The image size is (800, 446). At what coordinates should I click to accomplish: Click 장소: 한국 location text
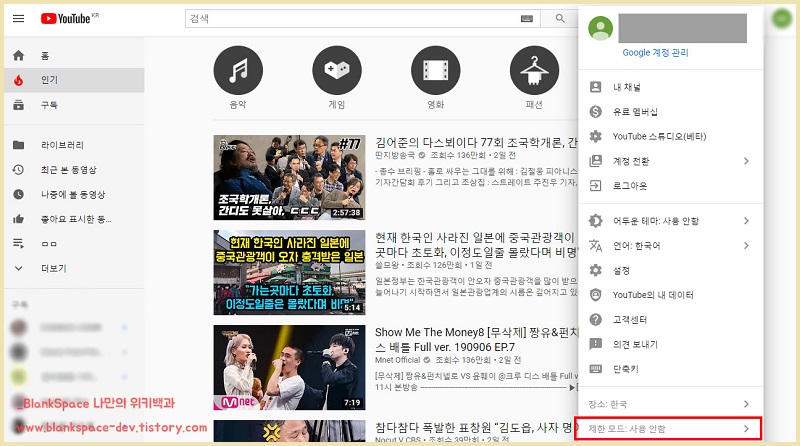click(608, 404)
